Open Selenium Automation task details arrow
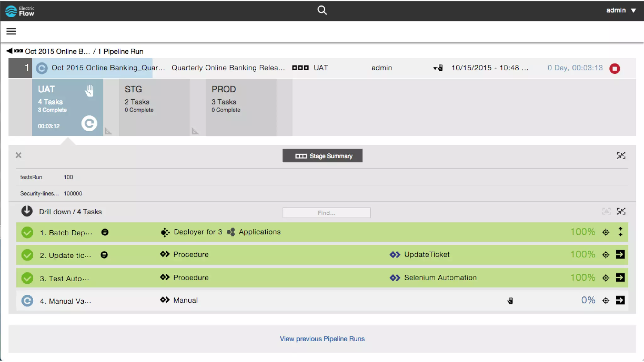Image resolution: width=644 pixels, height=362 pixels. 620,277
